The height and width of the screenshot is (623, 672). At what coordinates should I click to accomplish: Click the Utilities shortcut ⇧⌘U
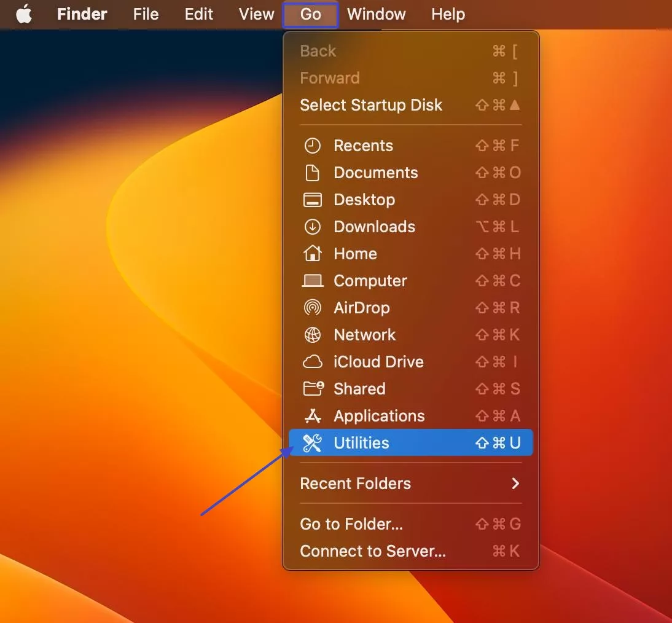(x=498, y=443)
